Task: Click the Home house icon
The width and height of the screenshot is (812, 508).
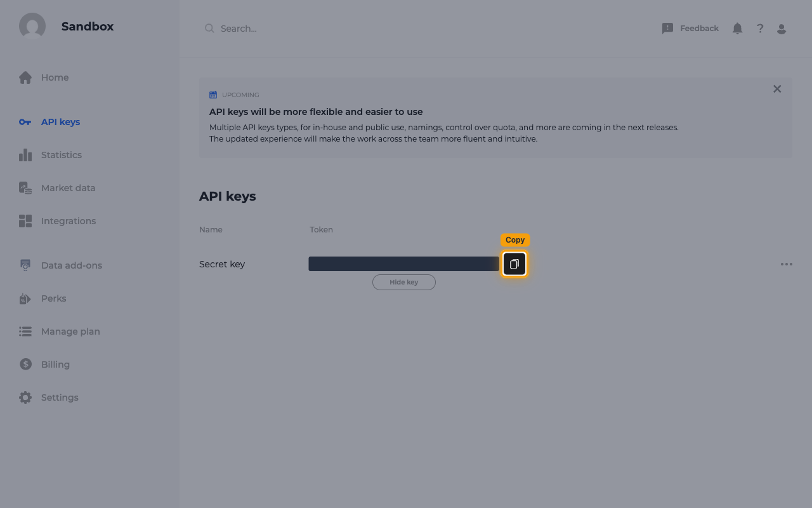Action: click(x=25, y=77)
